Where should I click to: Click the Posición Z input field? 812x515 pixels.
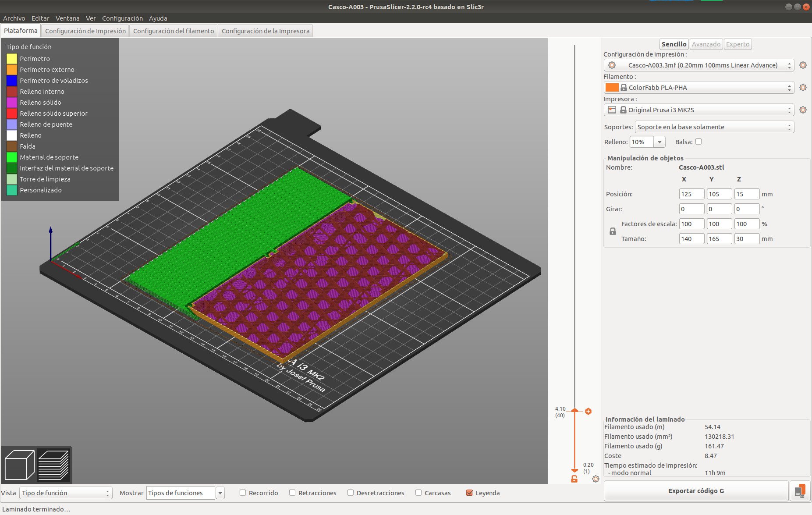click(747, 194)
